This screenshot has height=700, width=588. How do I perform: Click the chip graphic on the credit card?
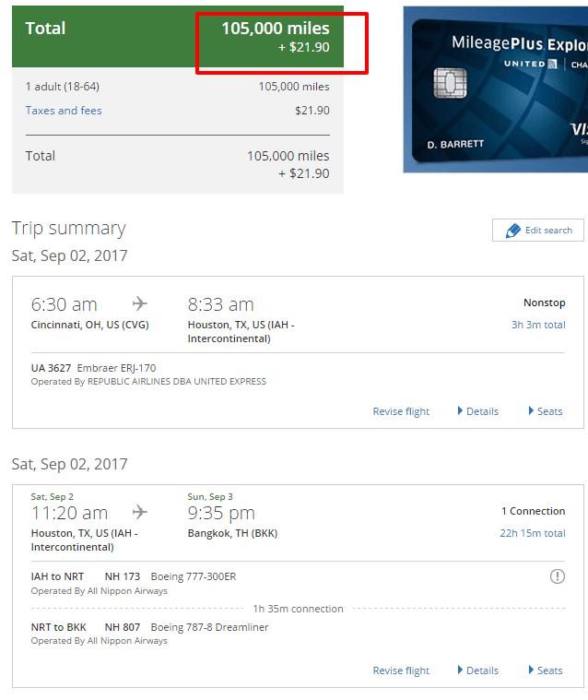tap(450, 83)
